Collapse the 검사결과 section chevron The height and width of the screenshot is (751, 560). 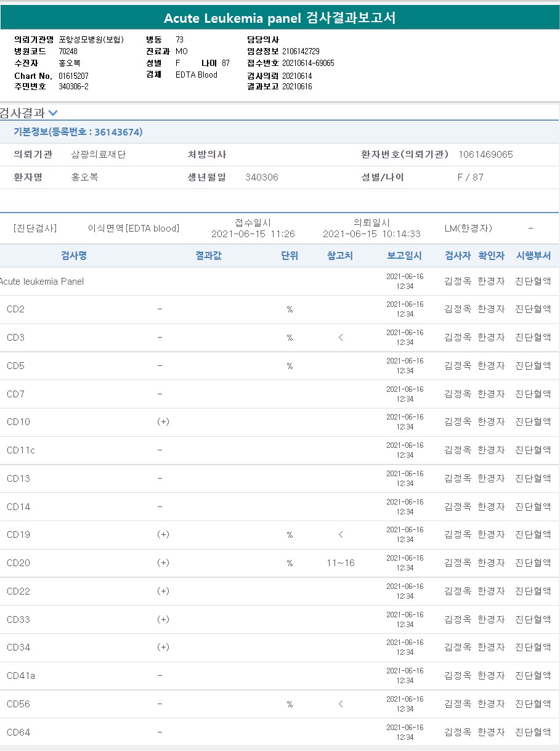click(53, 113)
